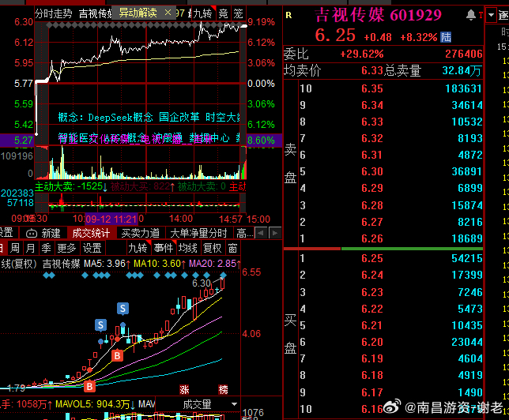Select buy level 6 volume 23044
509x420 pixels.
click(467, 342)
